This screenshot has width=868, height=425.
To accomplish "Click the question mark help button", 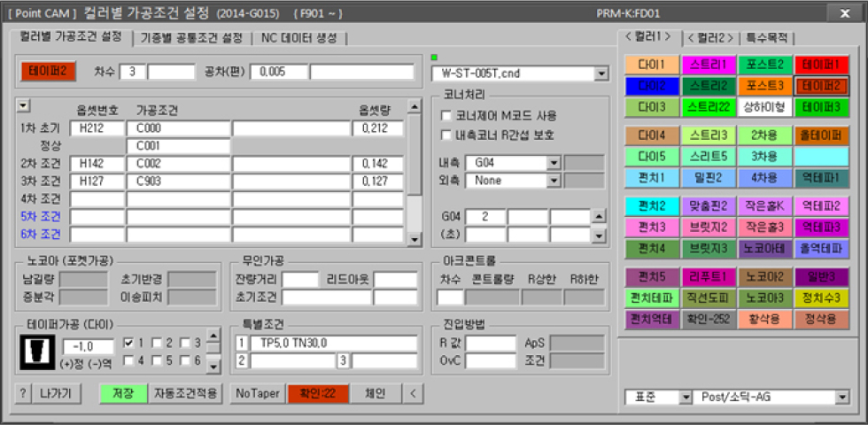I will pyautogui.click(x=22, y=393).
